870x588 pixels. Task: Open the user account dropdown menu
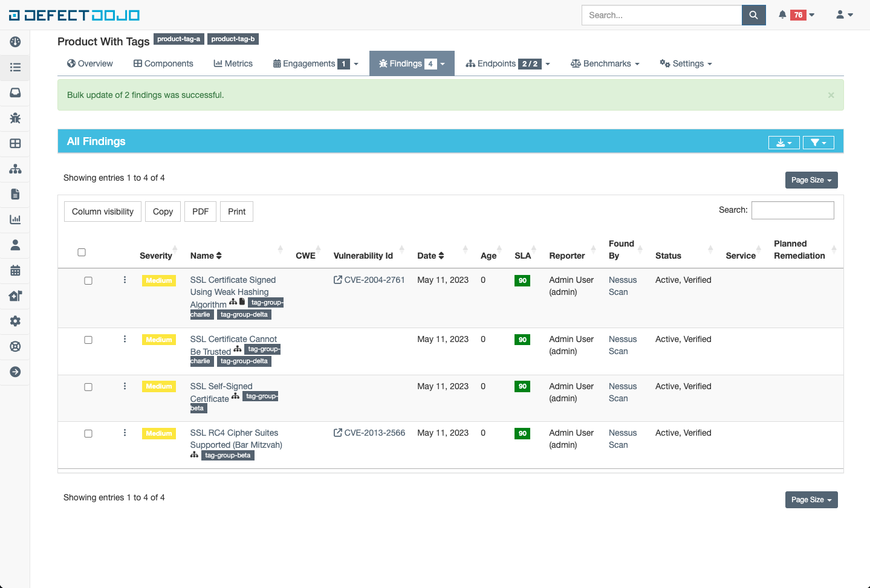[x=844, y=15]
